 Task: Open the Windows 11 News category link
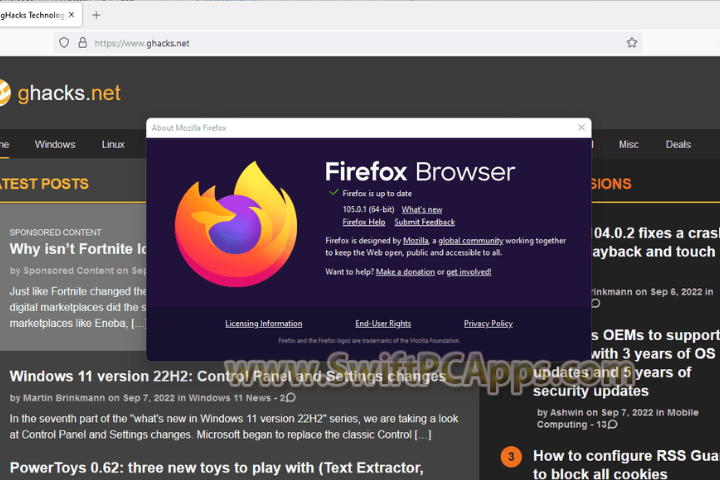[230, 398]
